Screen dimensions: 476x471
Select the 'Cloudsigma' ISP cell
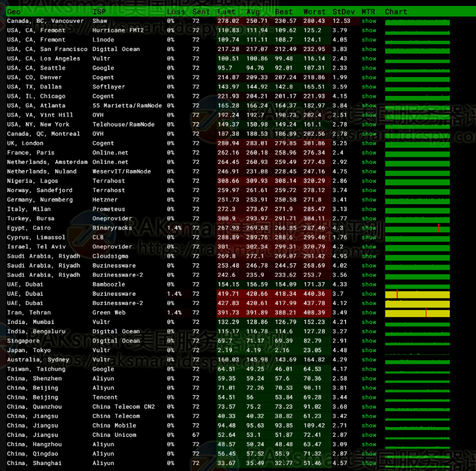[111, 256]
